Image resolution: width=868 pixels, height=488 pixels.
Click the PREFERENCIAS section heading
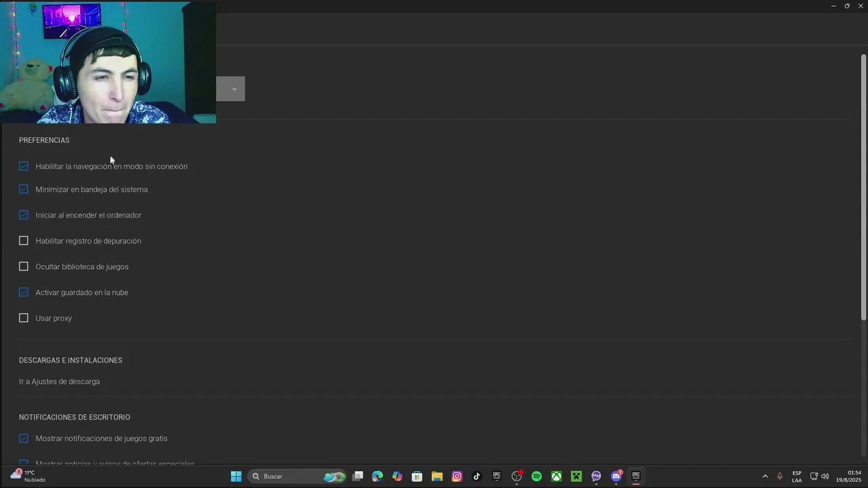pyautogui.click(x=44, y=140)
